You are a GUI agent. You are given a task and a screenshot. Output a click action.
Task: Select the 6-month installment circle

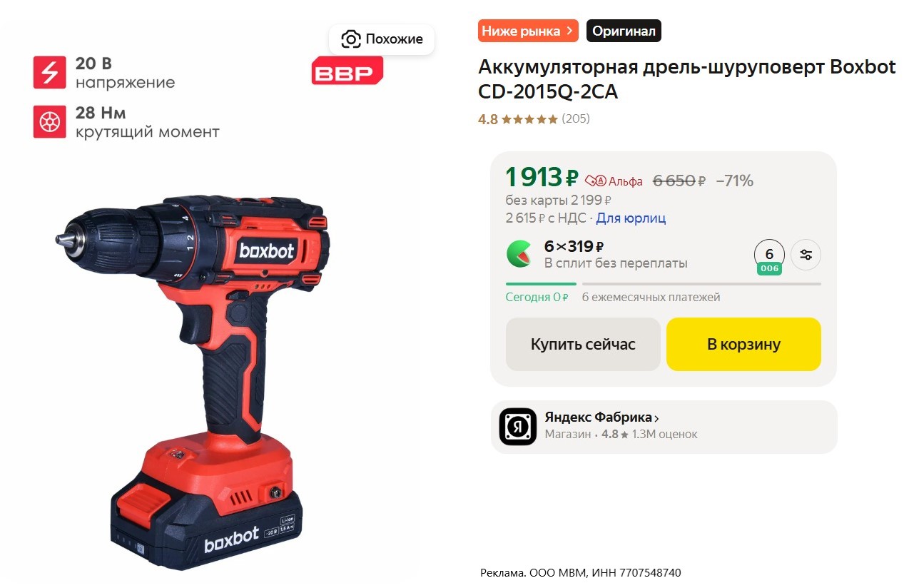(769, 255)
